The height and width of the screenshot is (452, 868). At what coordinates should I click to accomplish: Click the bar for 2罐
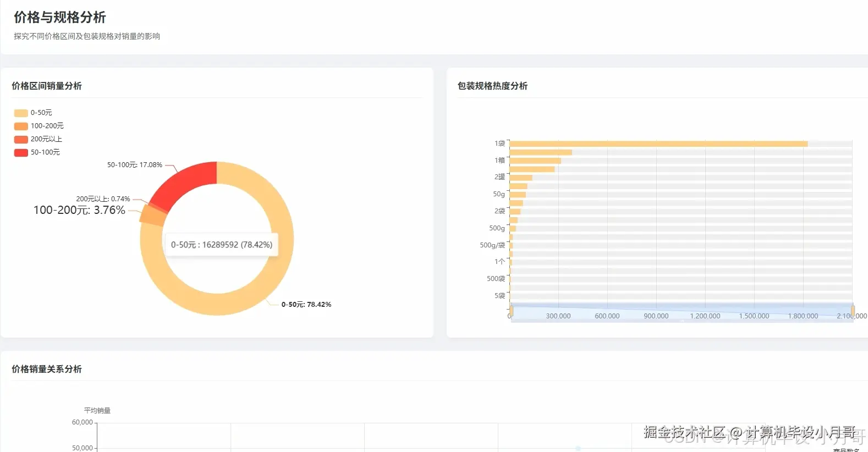[x=521, y=178]
